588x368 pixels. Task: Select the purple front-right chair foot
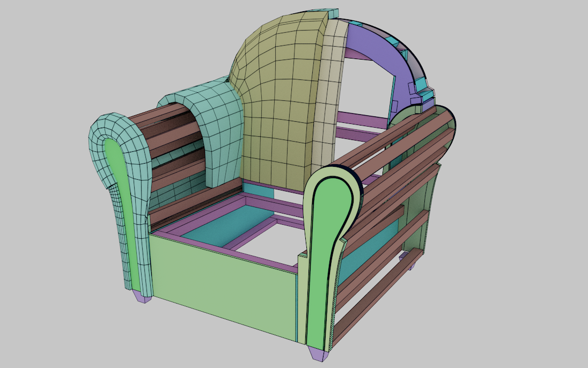(317, 354)
